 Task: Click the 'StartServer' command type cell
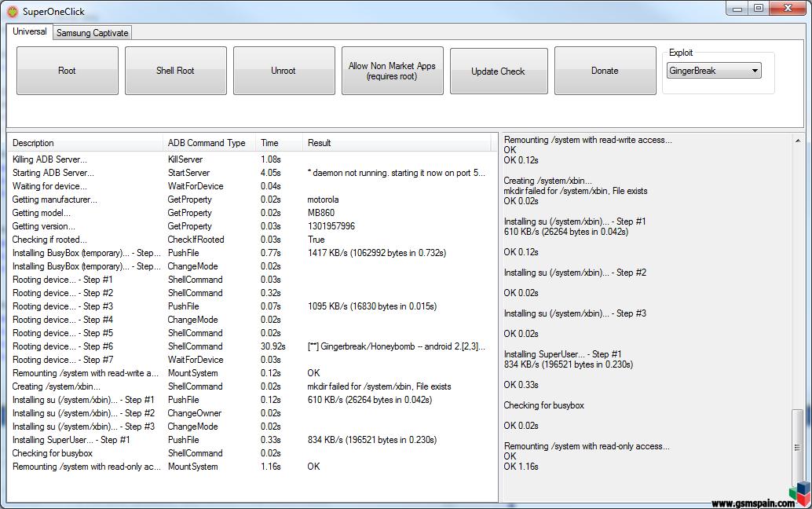[189, 173]
